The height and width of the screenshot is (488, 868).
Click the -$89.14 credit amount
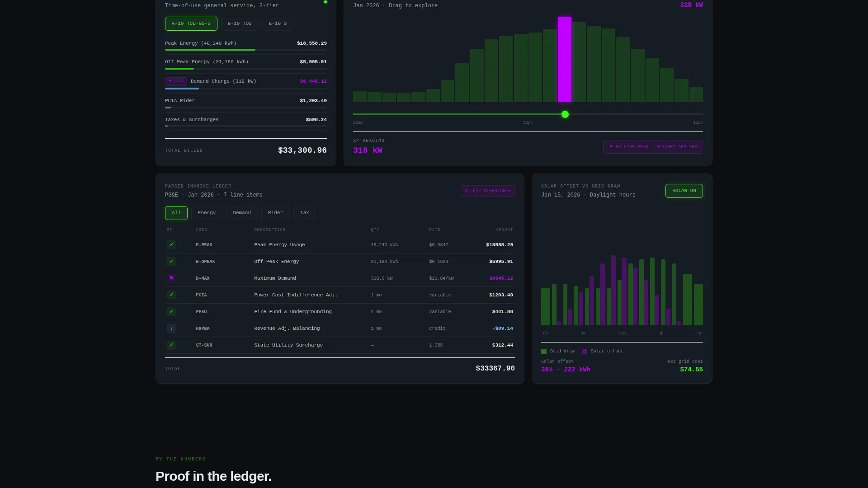click(503, 328)
